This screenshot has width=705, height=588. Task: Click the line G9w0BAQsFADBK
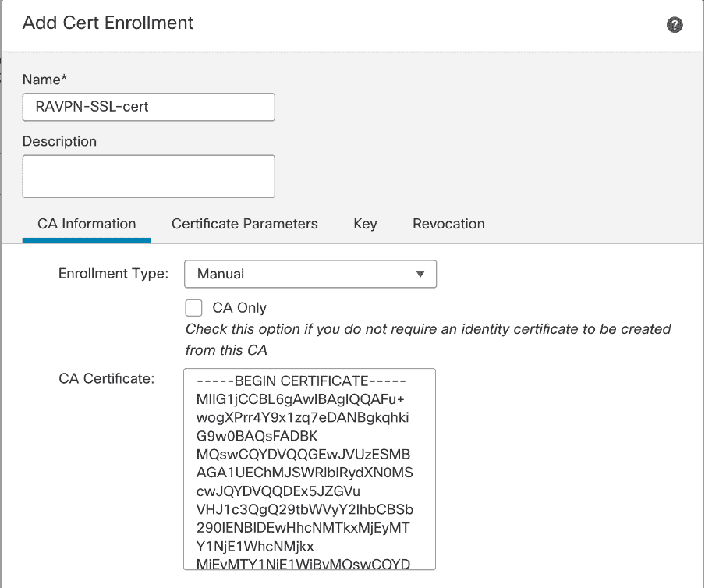[257, 436]
